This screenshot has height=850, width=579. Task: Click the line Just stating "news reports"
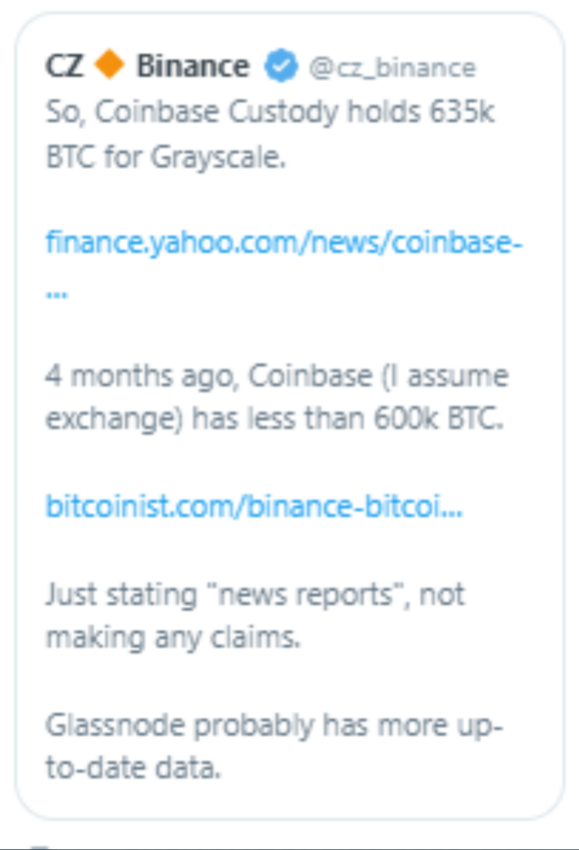(255, 594)
